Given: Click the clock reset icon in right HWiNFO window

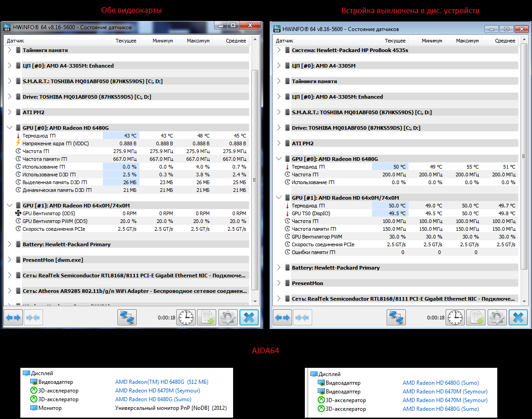Looking at the screenshot, I should click(456, 318).
